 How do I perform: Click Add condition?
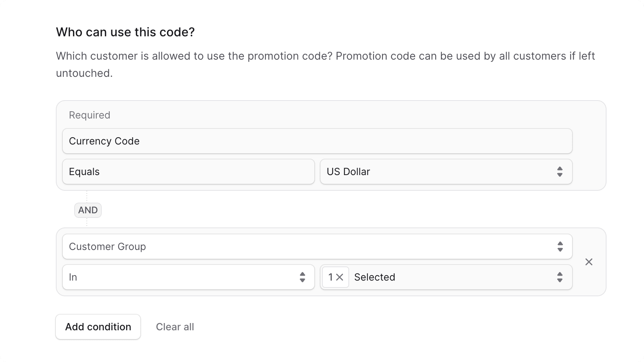pos(98,327)
